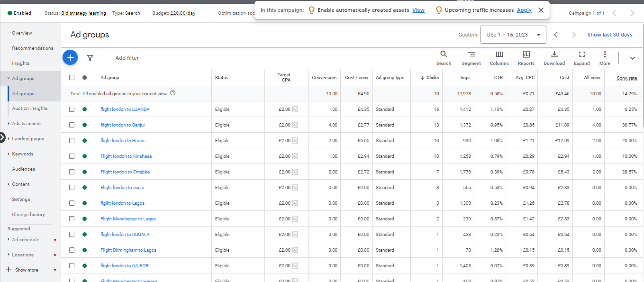Click Show last 30 days link
Image resolution: width=644 pixels, height=282 pixels.
click(609, 35)
